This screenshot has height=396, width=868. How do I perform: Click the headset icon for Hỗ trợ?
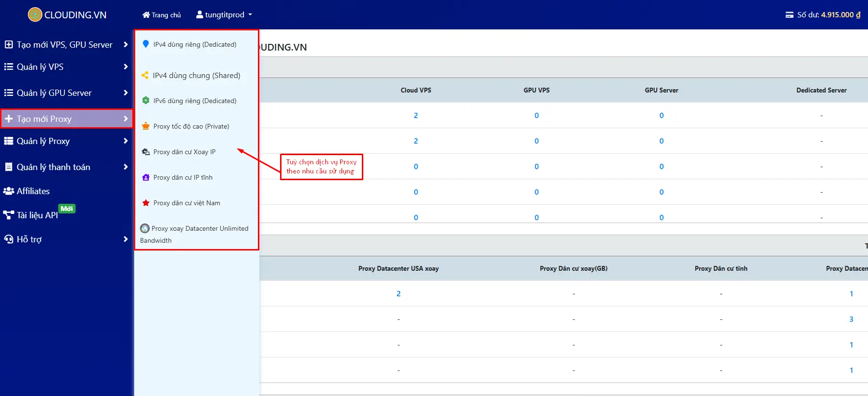[9, 239]
